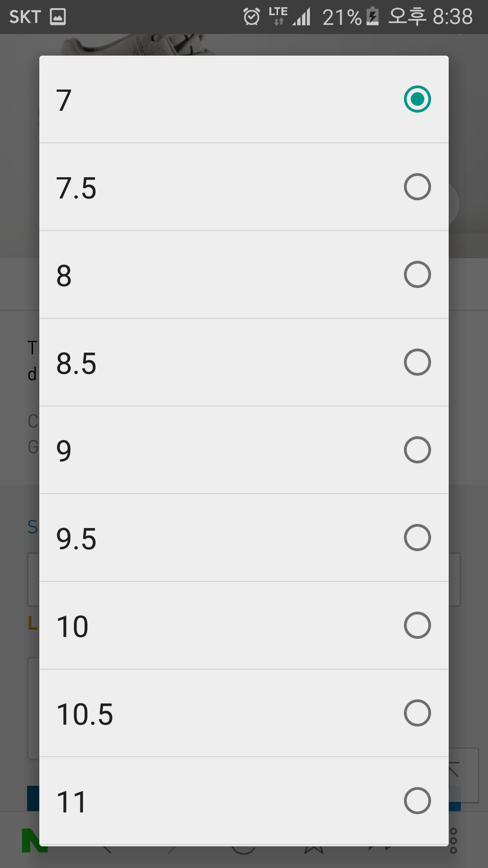Viewport: 488px width, 868px height.
Task: Tap the battery charging icon
Action: pos(373,17)
